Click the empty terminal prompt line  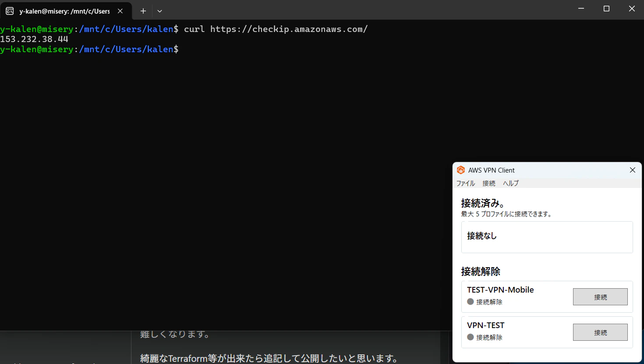tap(89, 49)
